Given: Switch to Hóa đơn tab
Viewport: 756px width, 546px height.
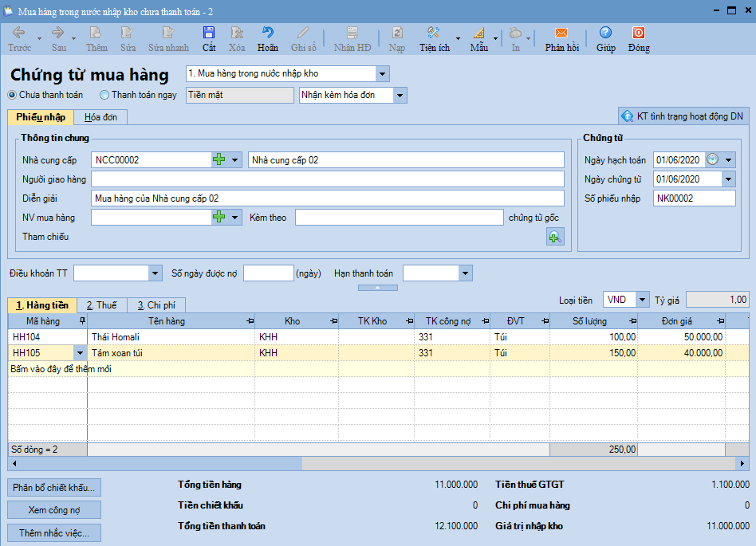Looking at the screenshot, I should click(x=100, y=117).
